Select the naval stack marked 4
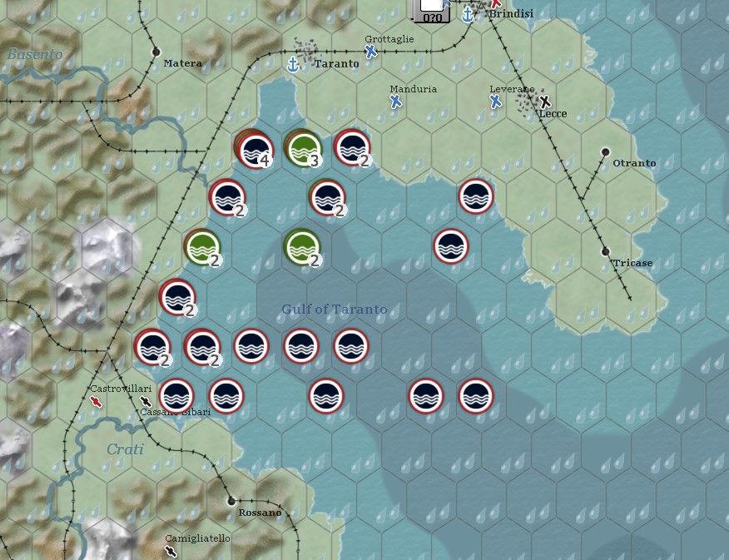This screenshot has height=560, width=729. point(254,149)
